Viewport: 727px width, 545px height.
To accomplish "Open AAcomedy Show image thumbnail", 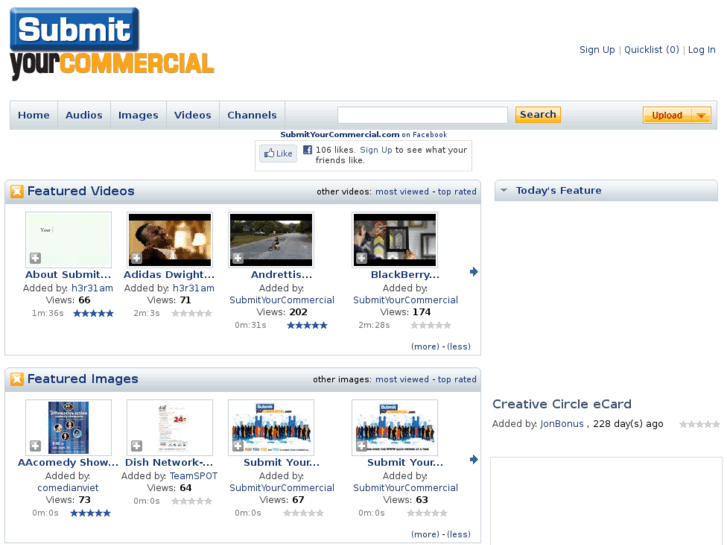I will coord(69,427).
